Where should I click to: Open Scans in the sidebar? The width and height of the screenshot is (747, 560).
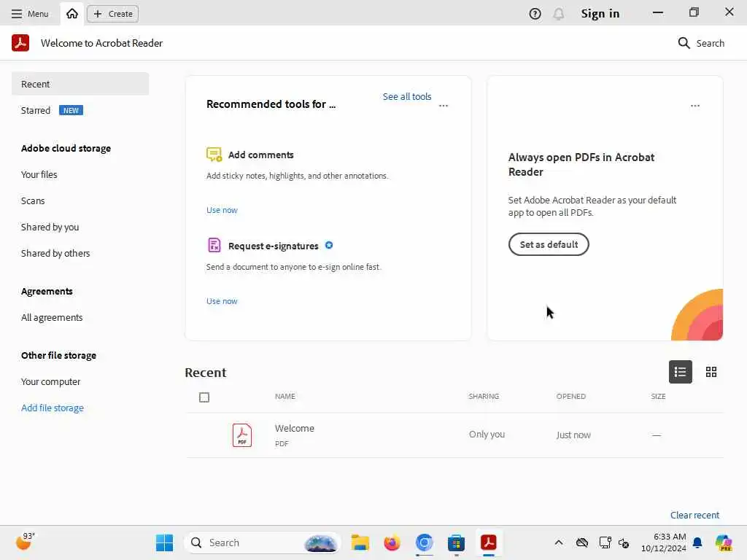coord(33,201)
